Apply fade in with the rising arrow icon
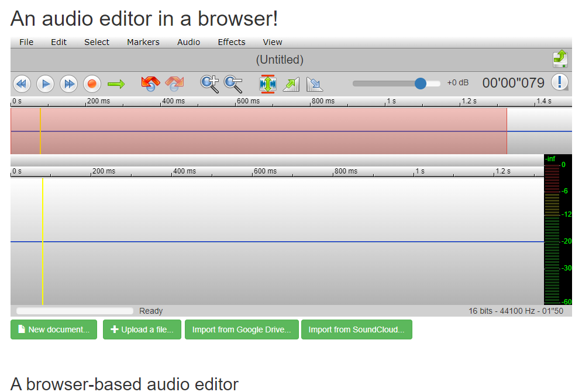 point(291,84)
